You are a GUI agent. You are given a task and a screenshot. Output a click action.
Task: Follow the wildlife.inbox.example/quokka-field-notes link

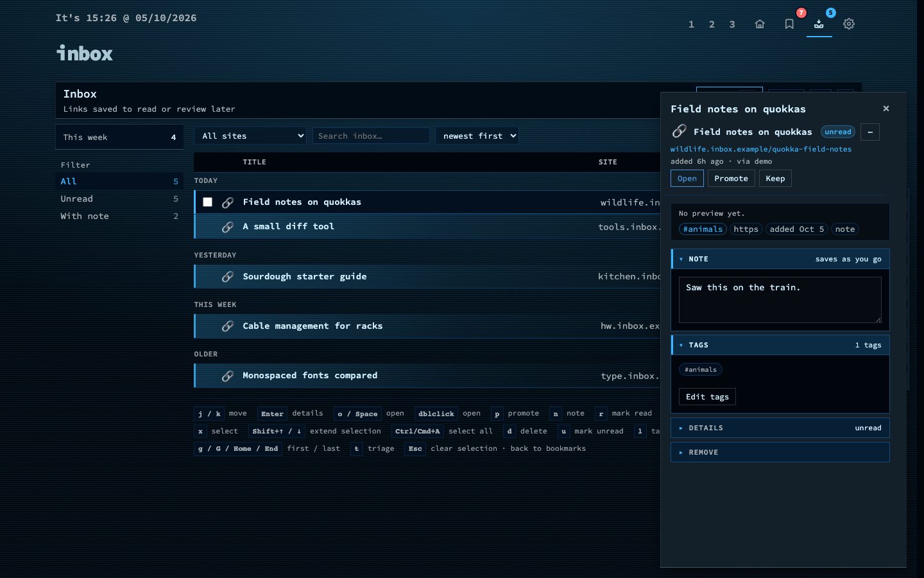pyautogui.click(x=761, y=149)
